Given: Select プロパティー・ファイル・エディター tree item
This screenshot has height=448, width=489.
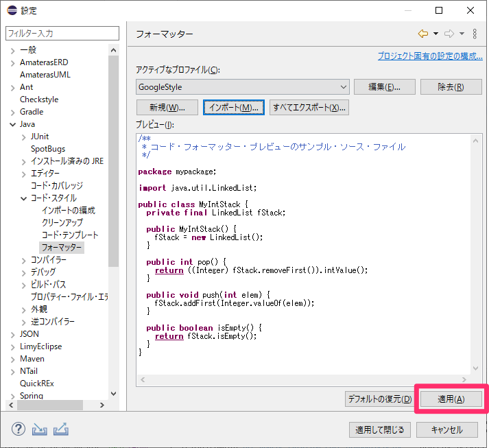Looking at the screenshot, I should click(69, 296).
